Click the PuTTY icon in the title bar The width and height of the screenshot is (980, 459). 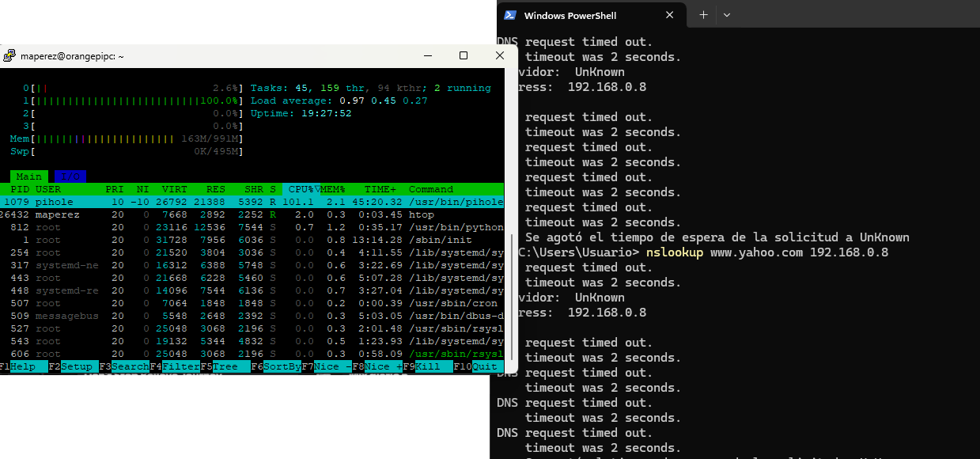point(9,55)
